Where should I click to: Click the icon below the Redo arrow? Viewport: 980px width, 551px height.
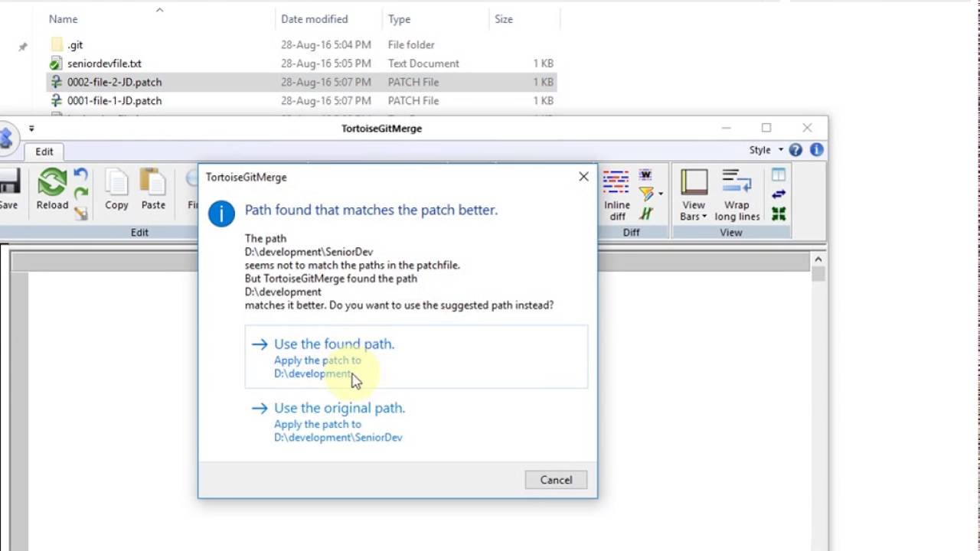tap(80, 213)
